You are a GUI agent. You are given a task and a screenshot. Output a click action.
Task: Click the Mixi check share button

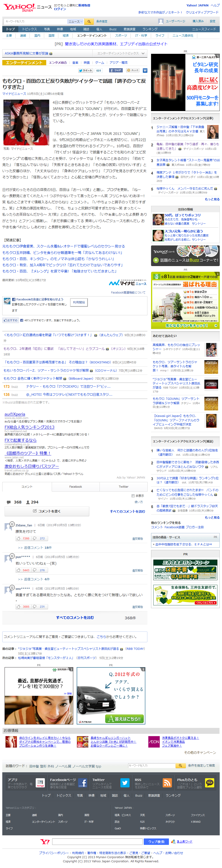(x=133, y=71)
